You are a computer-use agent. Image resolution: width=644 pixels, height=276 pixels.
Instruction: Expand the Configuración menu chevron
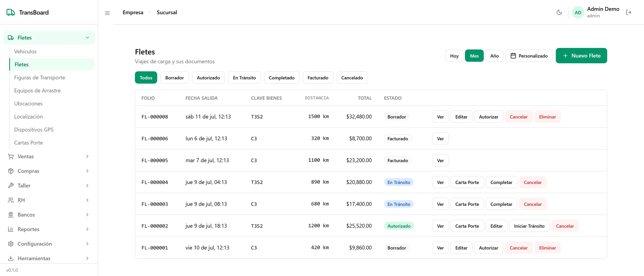tap(87, 244)
